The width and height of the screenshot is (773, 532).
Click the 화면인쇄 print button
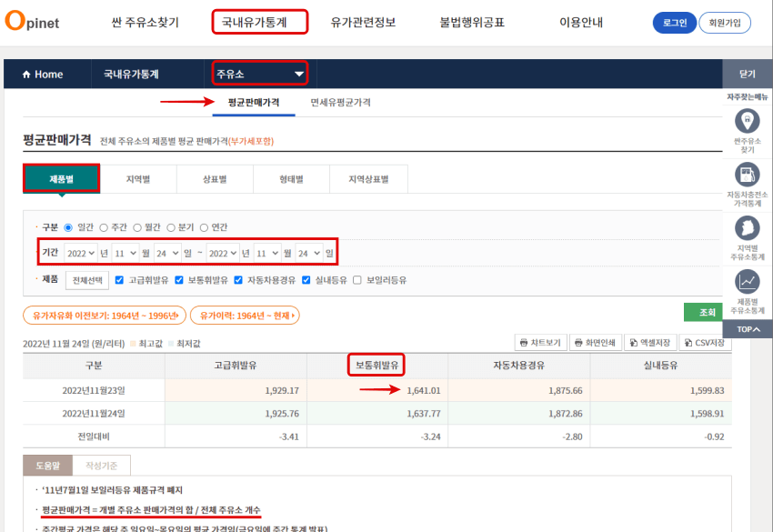595,343
